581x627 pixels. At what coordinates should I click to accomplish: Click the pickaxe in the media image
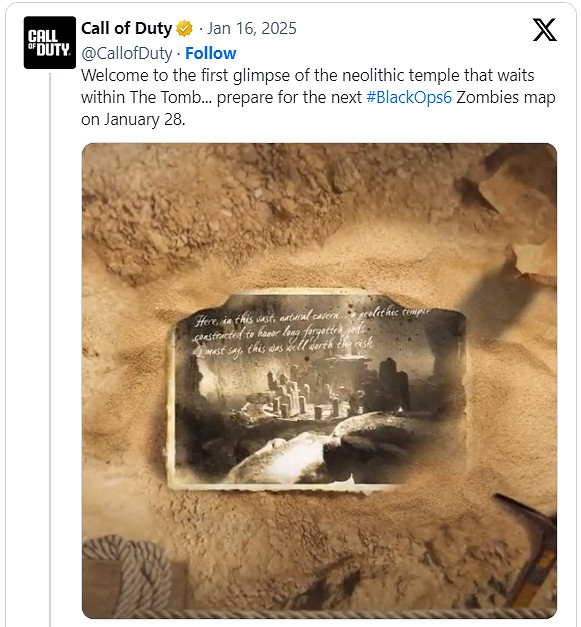point(528,552)
